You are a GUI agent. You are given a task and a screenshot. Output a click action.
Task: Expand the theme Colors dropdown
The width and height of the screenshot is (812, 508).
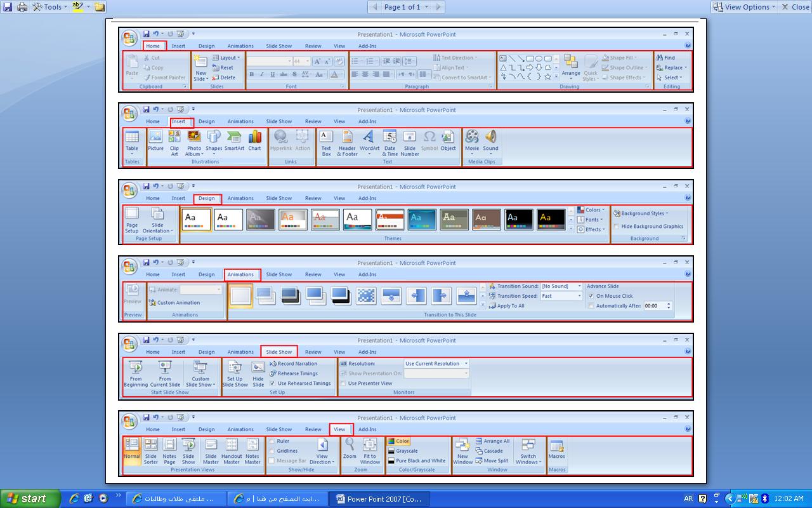click(591, 210)
